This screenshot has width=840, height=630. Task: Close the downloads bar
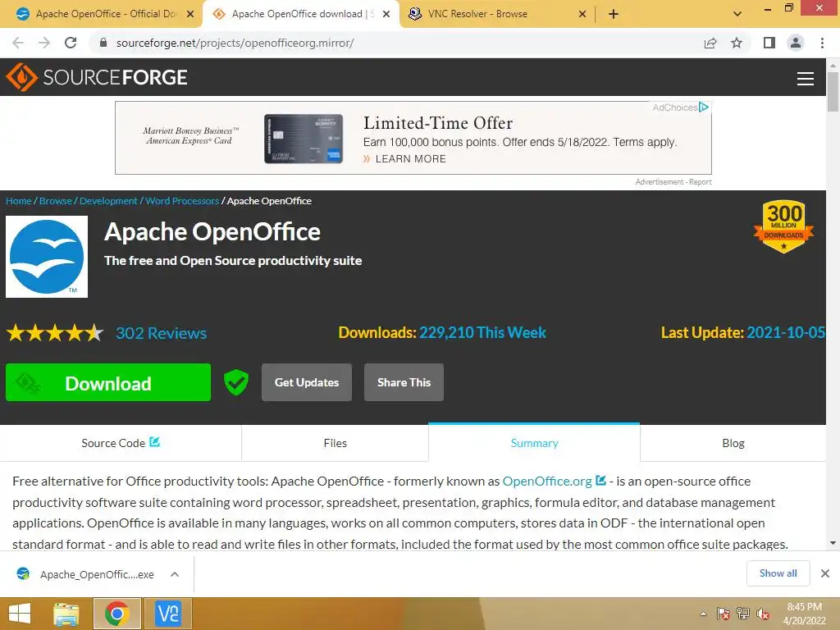click(825, 573)
